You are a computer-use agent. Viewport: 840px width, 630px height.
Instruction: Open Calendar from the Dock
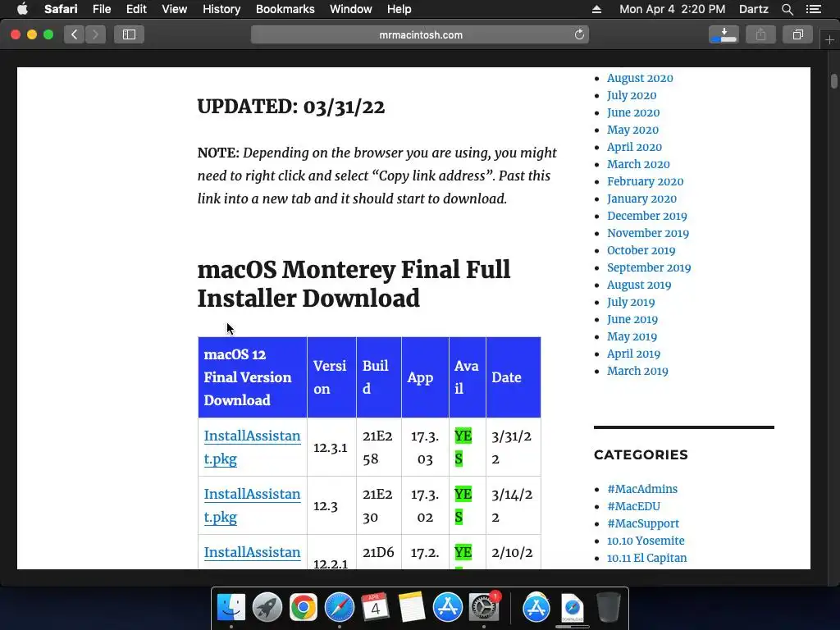pyautogui.click(x=376, y=608)
